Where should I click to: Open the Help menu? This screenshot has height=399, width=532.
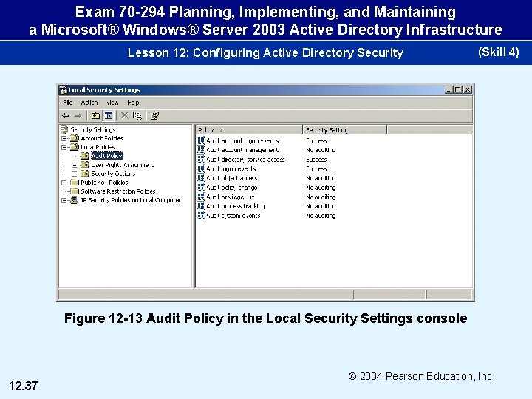coord(133,103)
